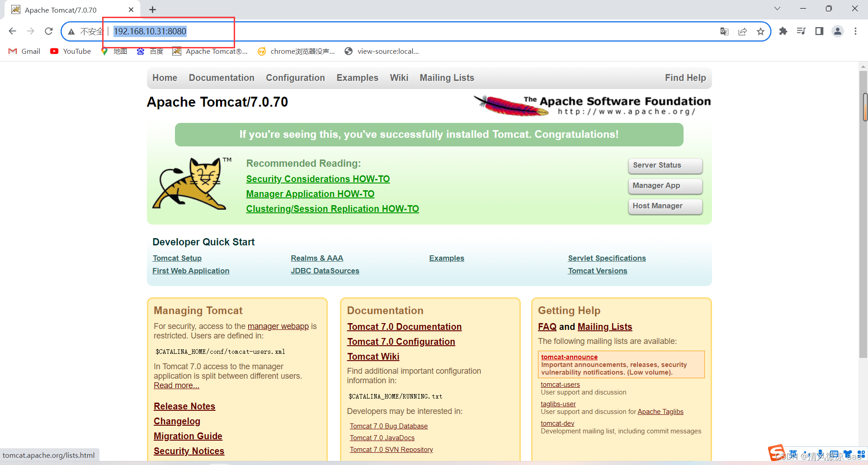
Task: Open the Servlet Specifications link
Action: [607, 258]
